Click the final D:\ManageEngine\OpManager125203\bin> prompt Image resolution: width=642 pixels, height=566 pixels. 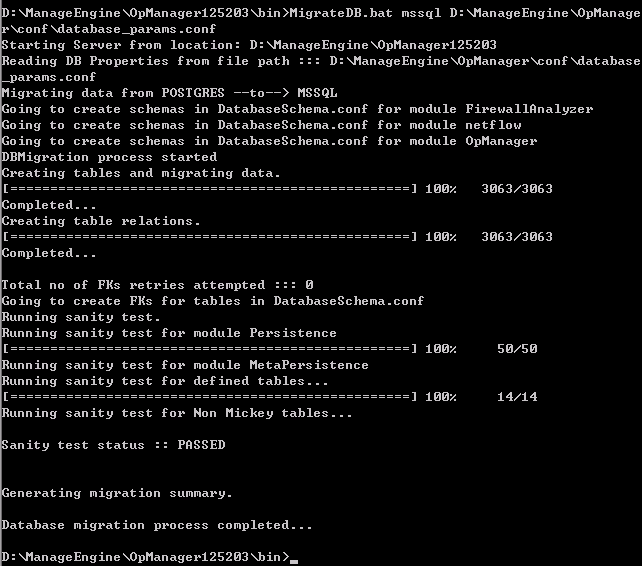pos(145,557)
